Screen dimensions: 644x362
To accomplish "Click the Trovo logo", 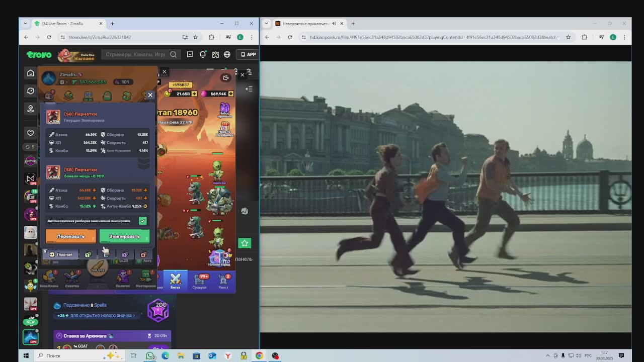I will (39, 54).
